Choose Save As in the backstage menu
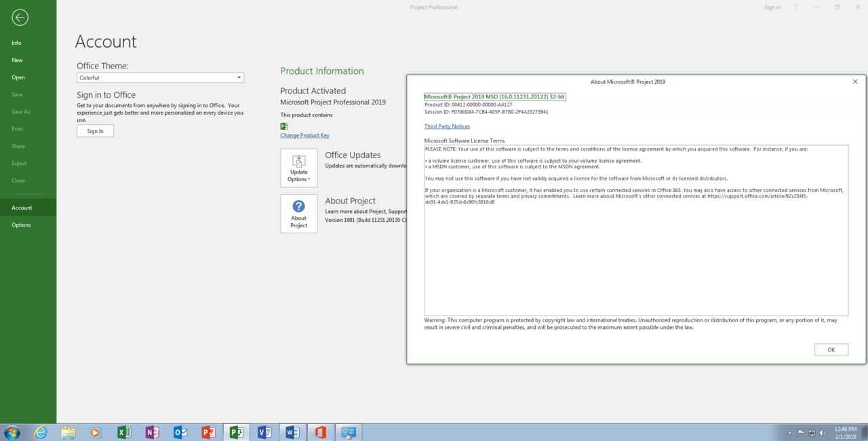This screenshot has width=868, height=441. tap(20, 112)
